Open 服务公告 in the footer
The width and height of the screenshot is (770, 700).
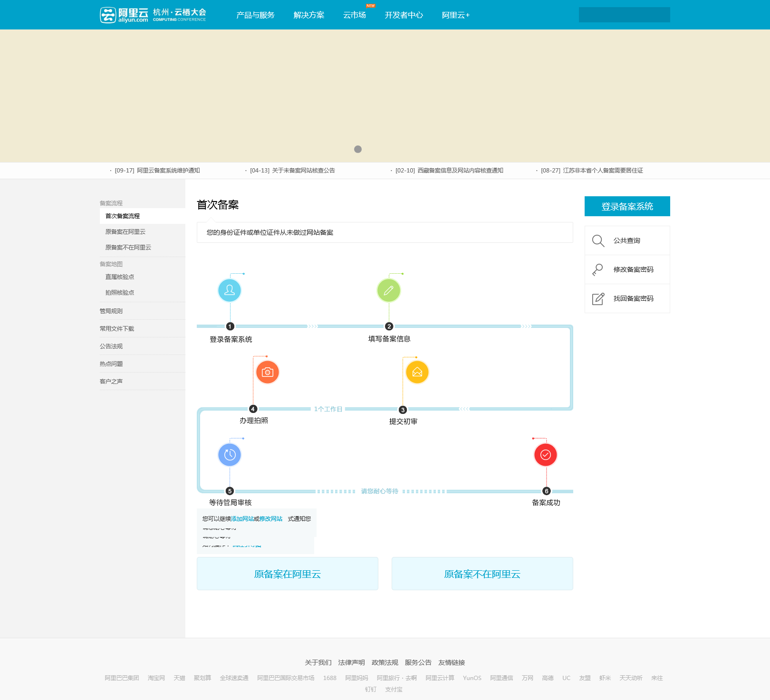418,662
